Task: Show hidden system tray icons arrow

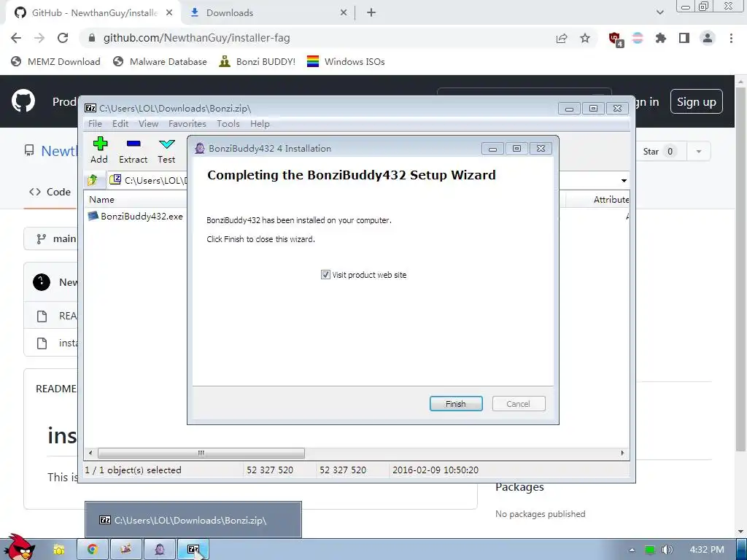Action: [x=632, y=550]
